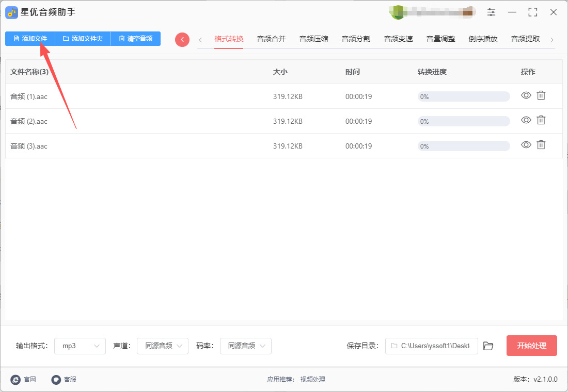Image resolution: width=568 pixels, height=392 pixels.
Task: Click the 添加文件夹 add folder button
Action: [83, 39]
